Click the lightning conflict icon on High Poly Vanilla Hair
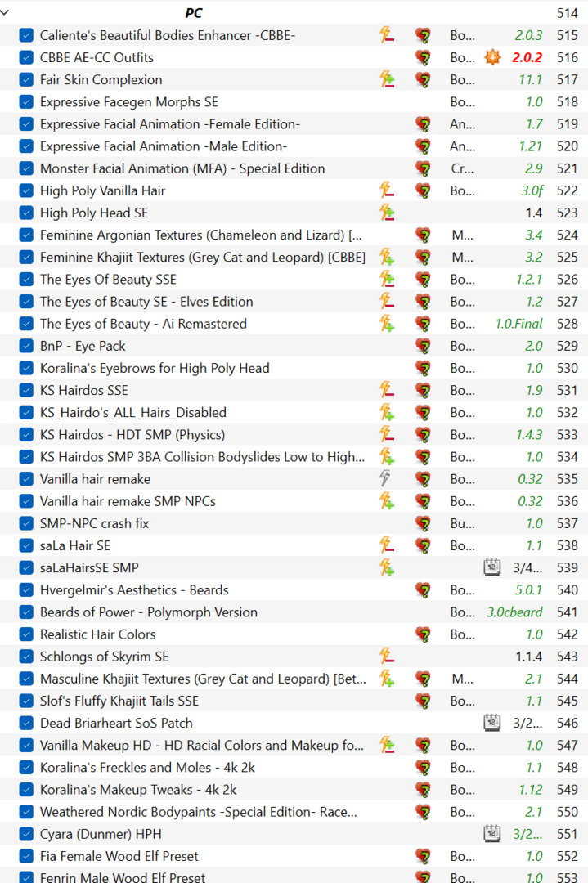Image resolution: width=588 pixels, height=883 pixels. 386,190
